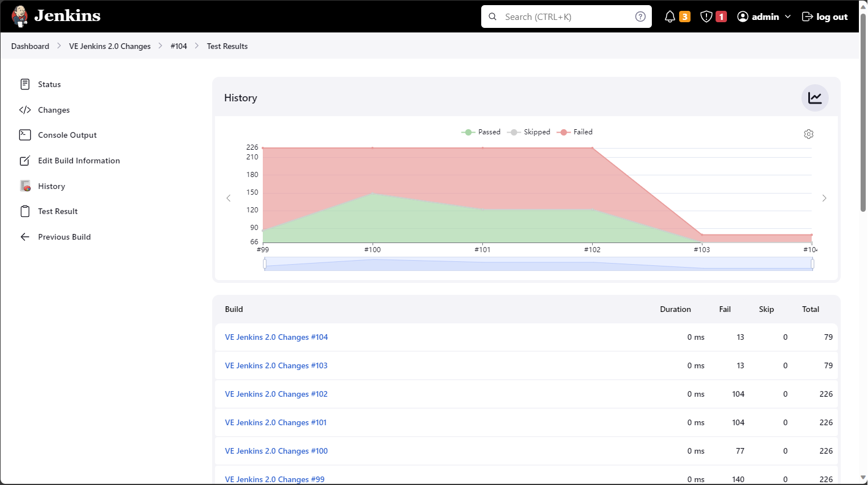Screen dimensions: 868x485
Task: Toggle the Passed series in legend
Action: click(x=481, y=132)
